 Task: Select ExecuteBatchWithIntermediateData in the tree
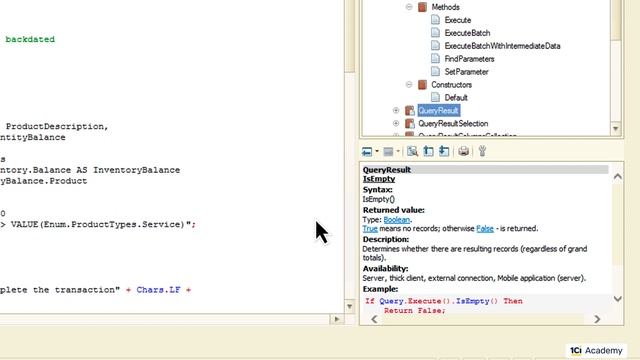(502, 46)
